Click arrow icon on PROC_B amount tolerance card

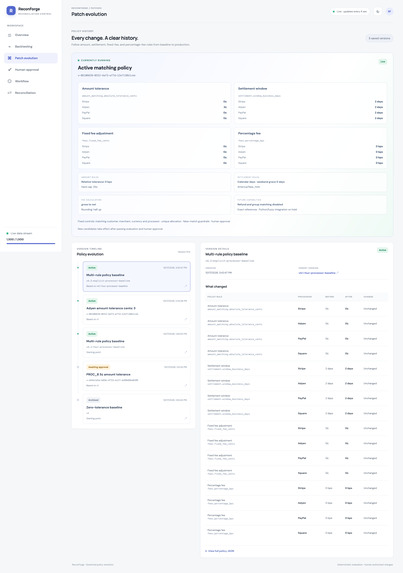[186, 385]
